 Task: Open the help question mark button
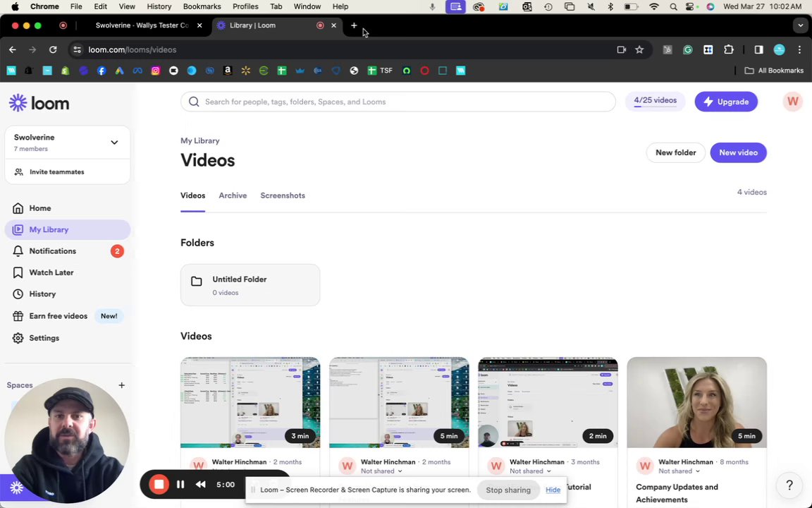point(789,485)
